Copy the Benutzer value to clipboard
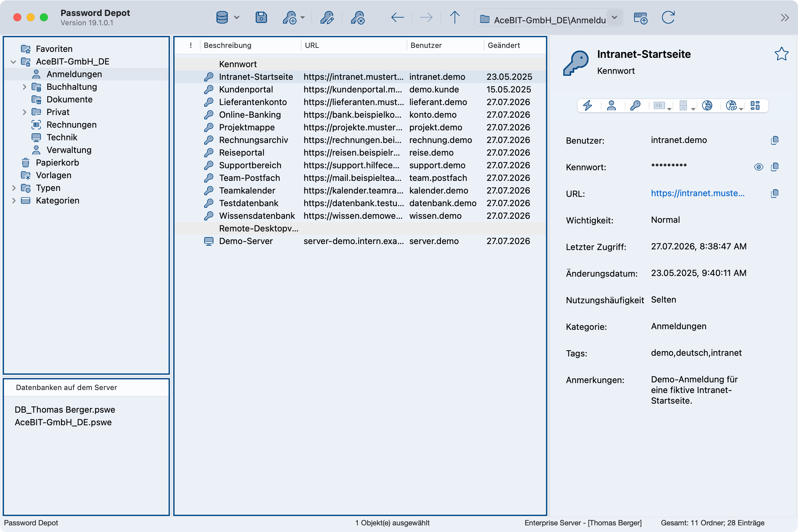 775,140
